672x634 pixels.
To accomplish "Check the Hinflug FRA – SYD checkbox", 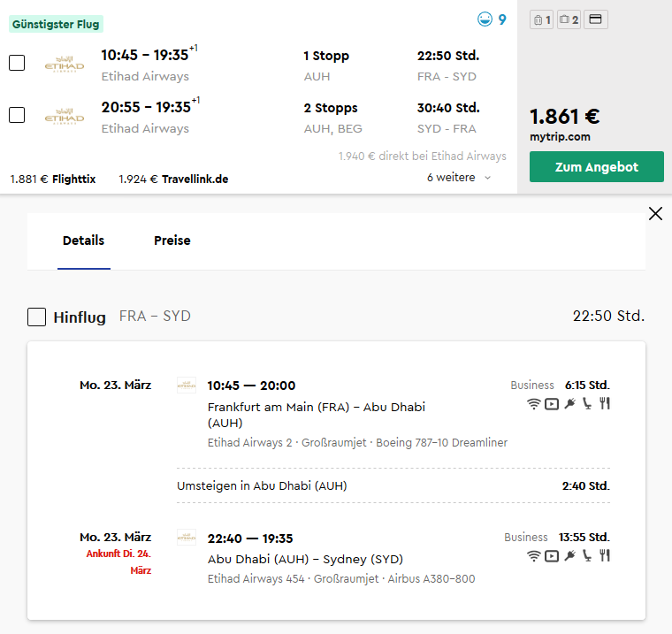I will pos(36,317).
